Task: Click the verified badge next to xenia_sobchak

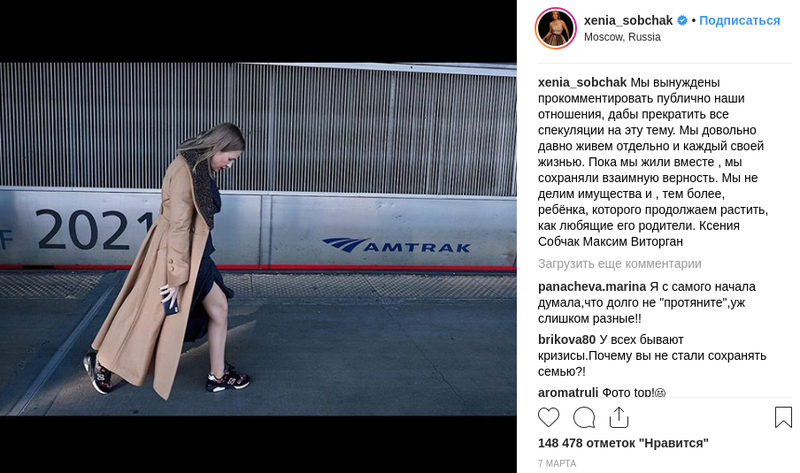Action: click(x=682, y=20)
